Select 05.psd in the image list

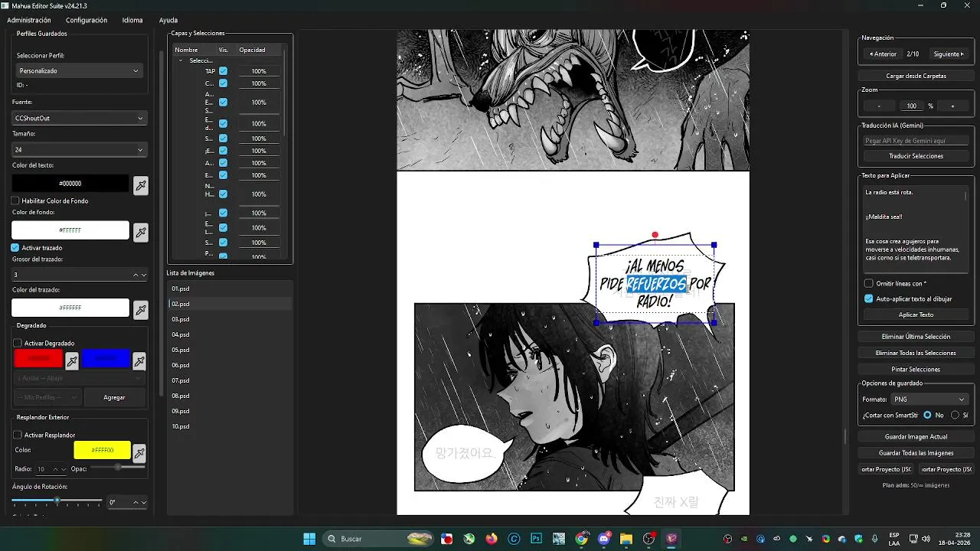pyautogui.click(x=230, y=350)
